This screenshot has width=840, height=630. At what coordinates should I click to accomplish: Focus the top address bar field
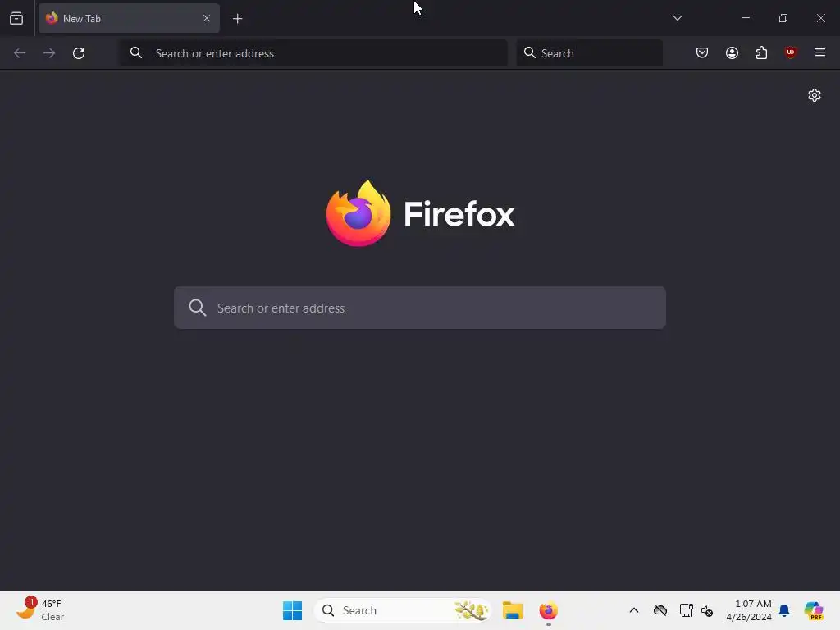(313, 53)
